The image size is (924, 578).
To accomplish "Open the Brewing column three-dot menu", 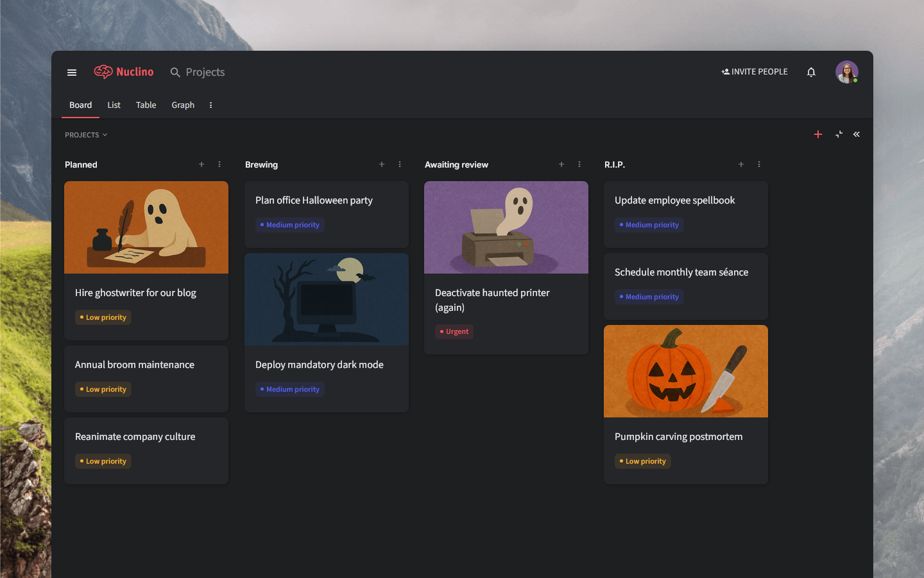I will point(400,164).
